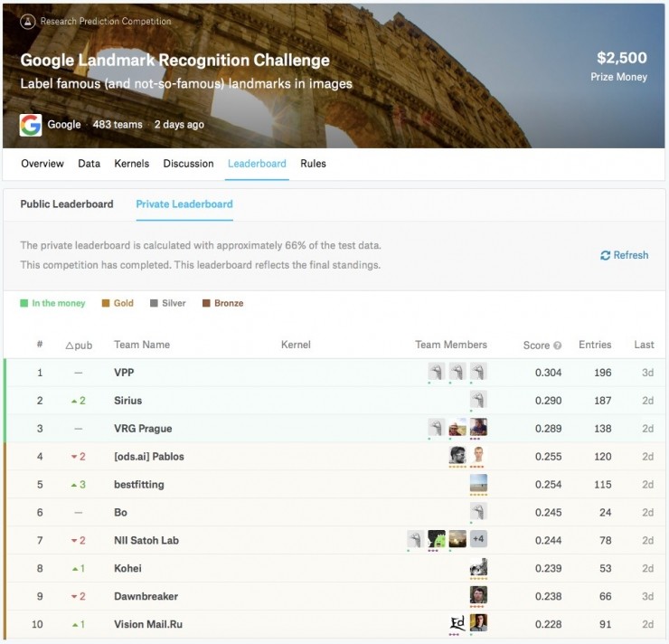Open the first VPP team member avatar
Image resolution: width=669 pixels, height=644 pixels.
click(x=437, y=371)
